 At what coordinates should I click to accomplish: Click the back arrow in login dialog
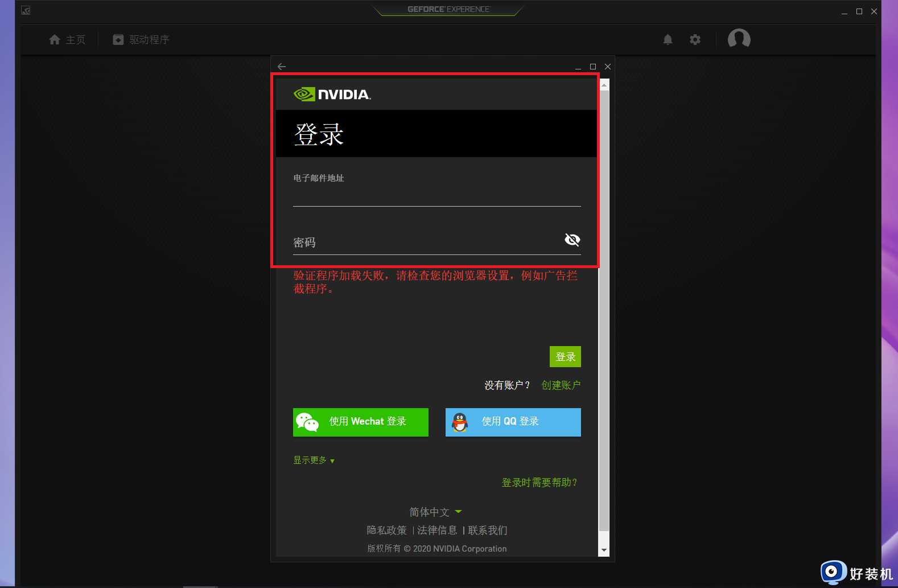click(282, 67)
